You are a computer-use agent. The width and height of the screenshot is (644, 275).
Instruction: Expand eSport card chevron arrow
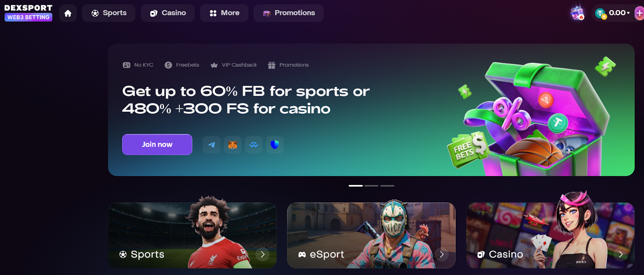tap(442, 254)
